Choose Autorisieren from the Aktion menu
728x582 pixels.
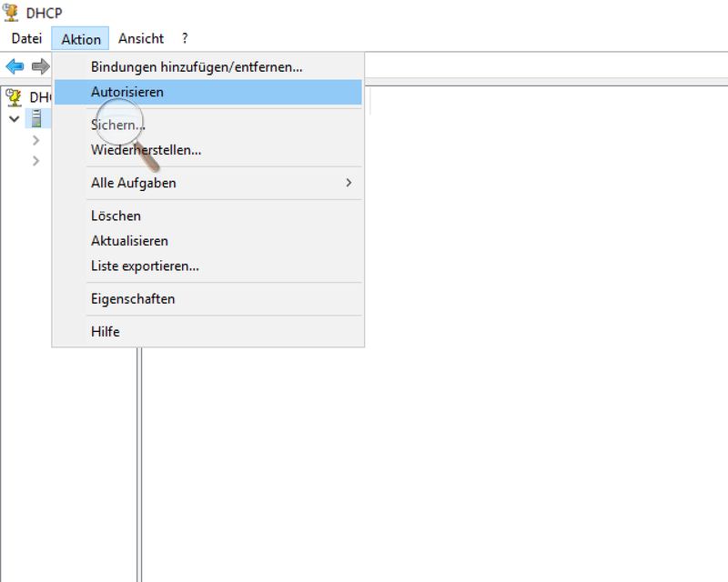(x=208, y=92)
